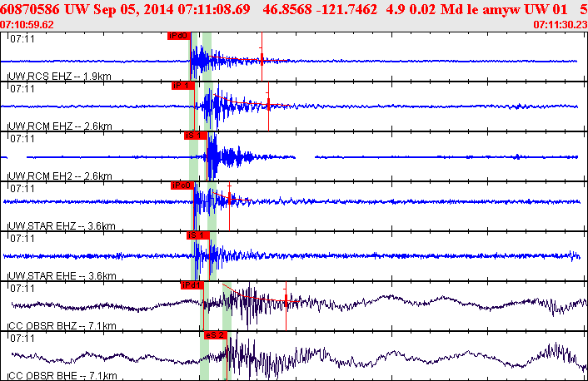Click the 07:11 time label on RCS EHZ trace

click(x=22, y=39)
